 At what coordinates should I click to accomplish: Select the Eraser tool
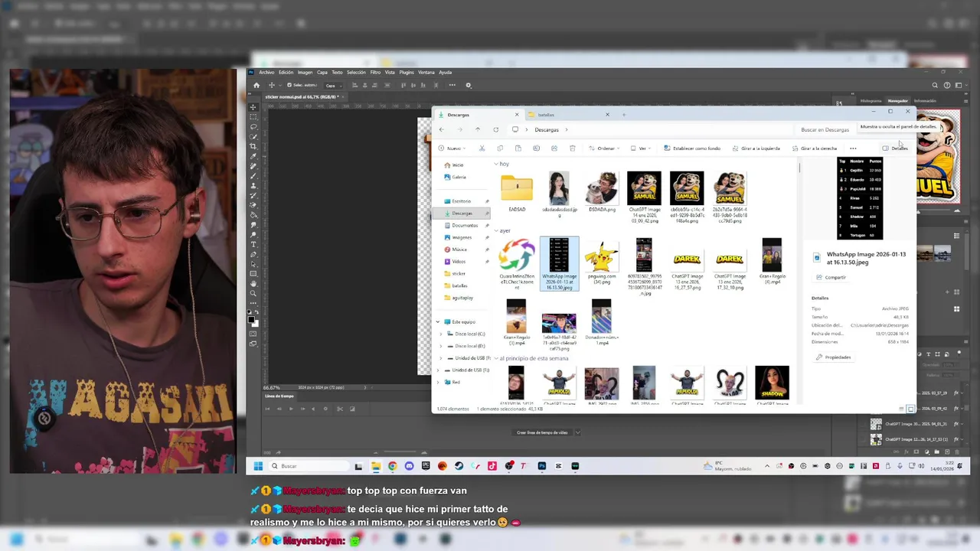[x=253, y=205]
